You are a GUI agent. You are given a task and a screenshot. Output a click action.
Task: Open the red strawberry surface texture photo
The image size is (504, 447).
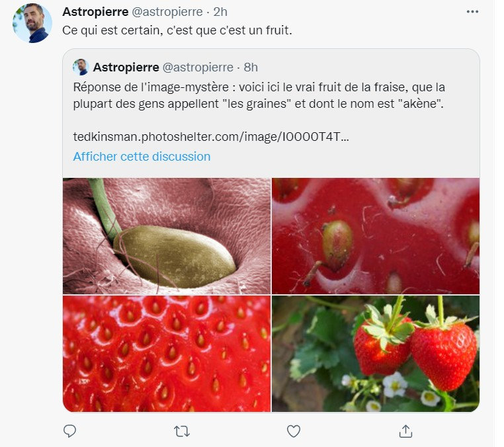coord(167,354)
